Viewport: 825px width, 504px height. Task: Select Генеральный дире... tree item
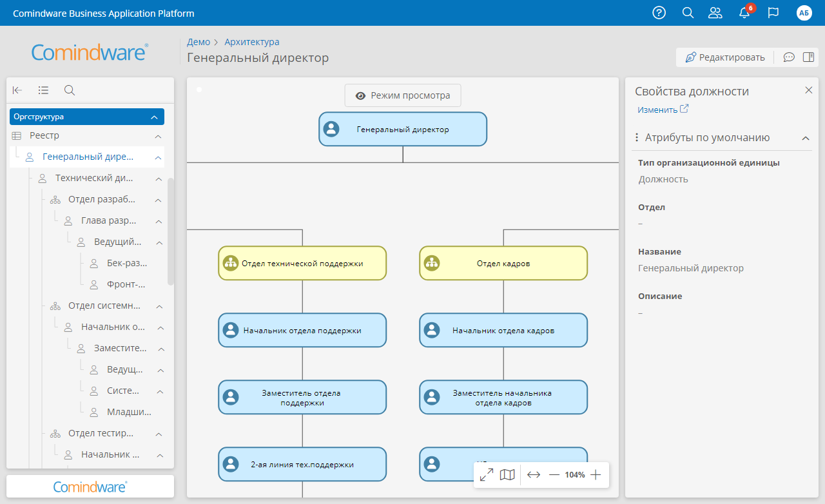tap(88, 157)
